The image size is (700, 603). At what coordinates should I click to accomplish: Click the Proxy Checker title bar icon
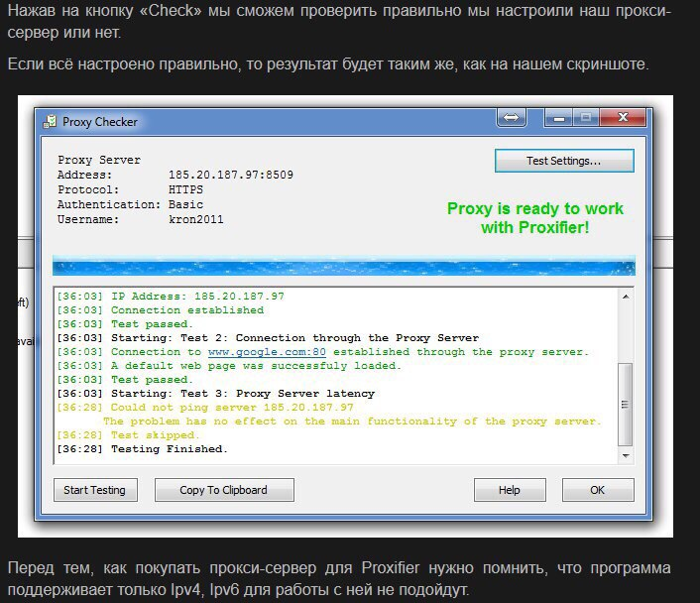[x=50, y=122]
